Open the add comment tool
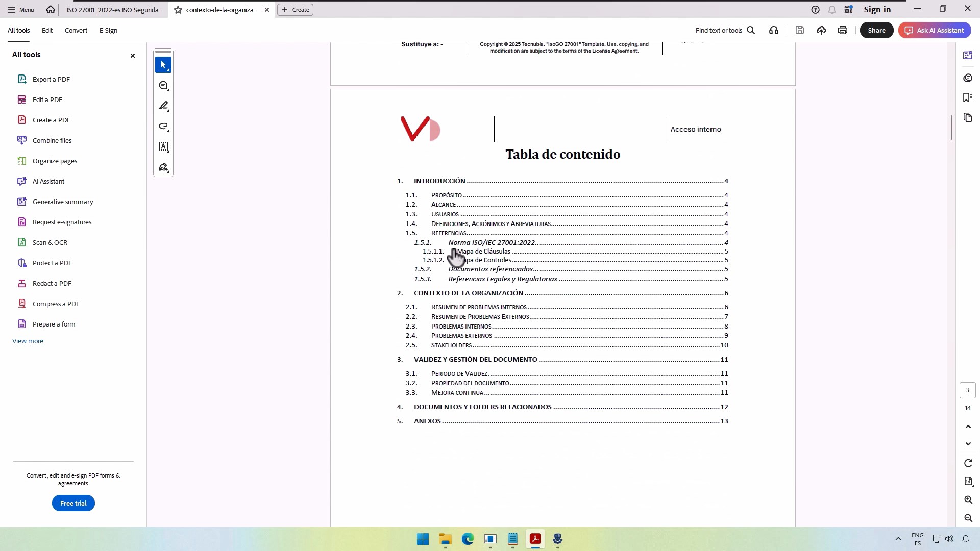This screenshot has width=980, height=551. (163, 86)
